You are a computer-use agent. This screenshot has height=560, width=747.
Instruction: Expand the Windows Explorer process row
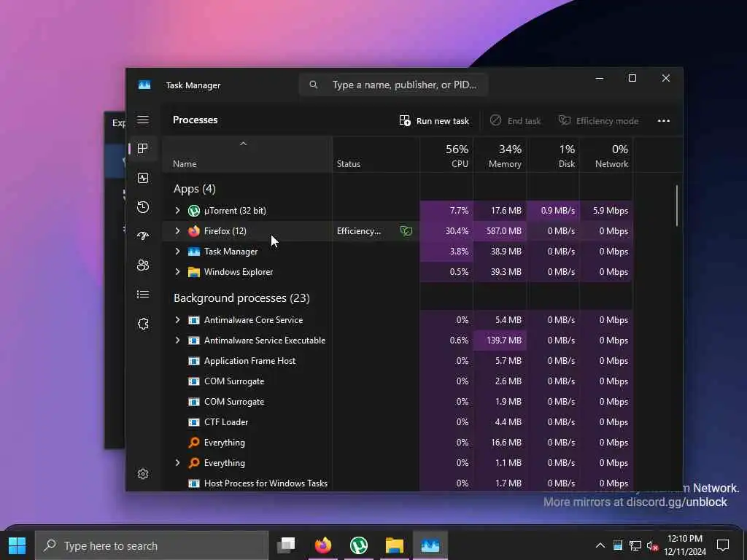[x=178, y=272]
